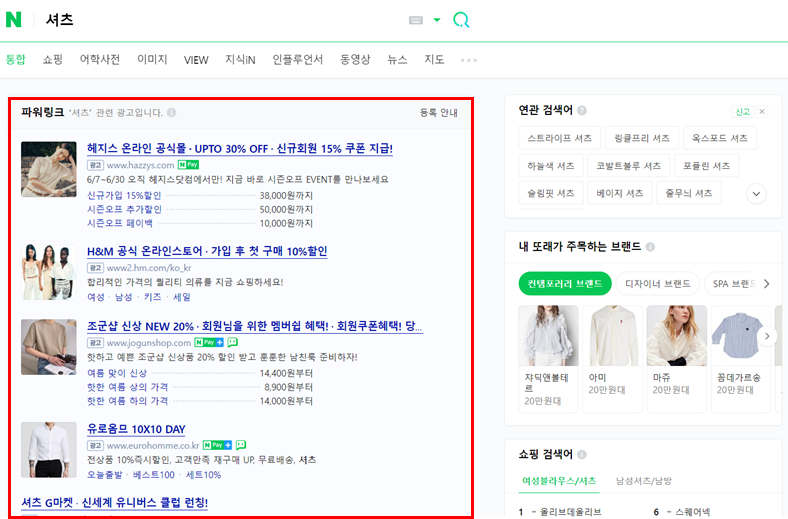Show more brand categories with the arrow

[766, 284]
